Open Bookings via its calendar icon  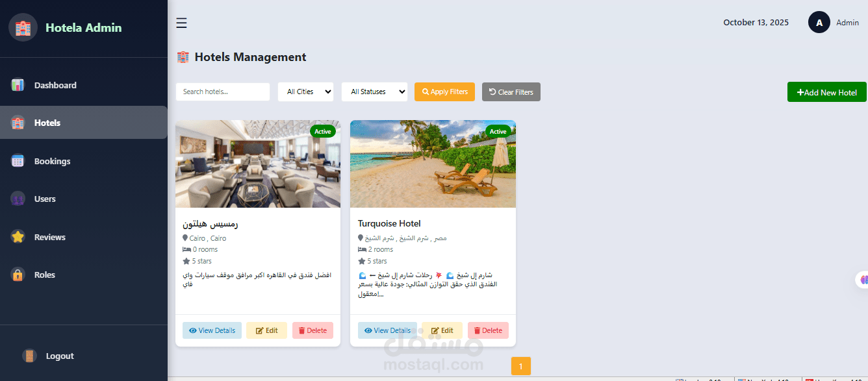18,161
